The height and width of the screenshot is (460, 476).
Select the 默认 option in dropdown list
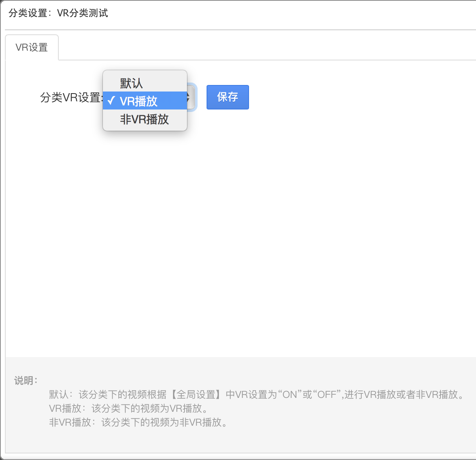(131, 83)
